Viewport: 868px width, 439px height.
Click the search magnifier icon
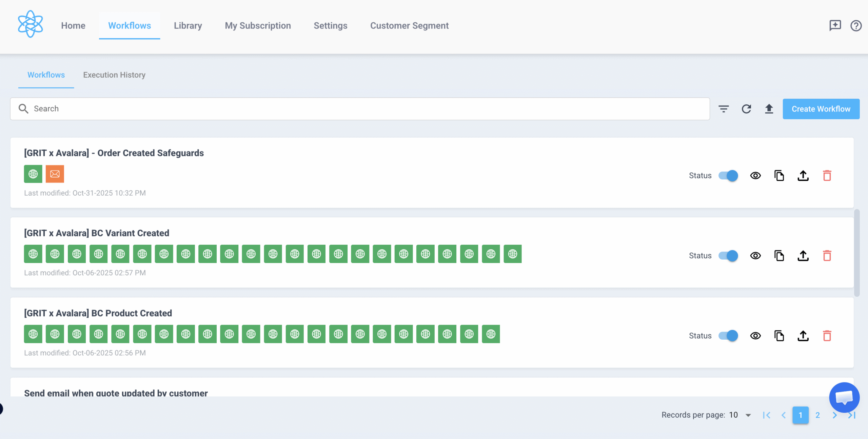(x=23, y=108)
